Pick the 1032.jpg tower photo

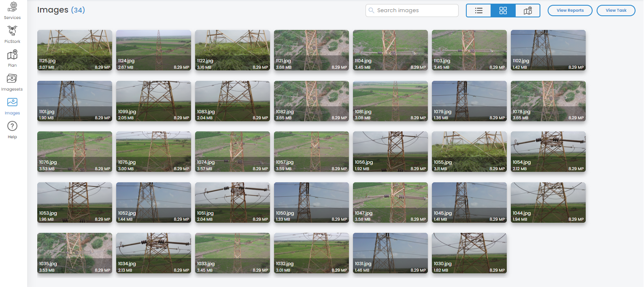311,253
